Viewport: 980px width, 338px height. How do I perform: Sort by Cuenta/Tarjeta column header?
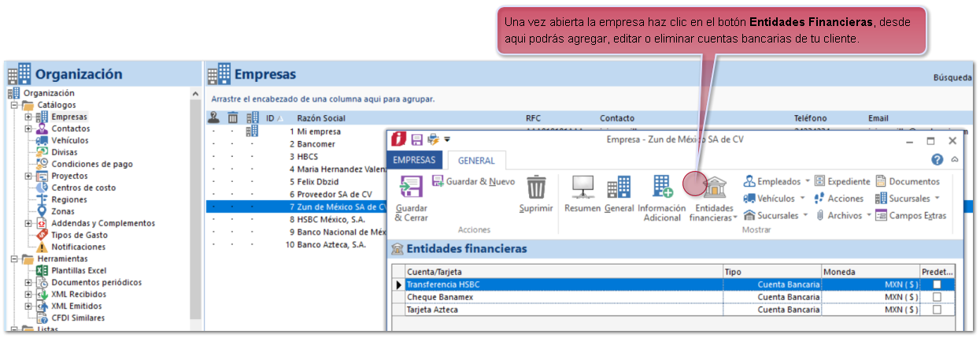tap(564, 271)
